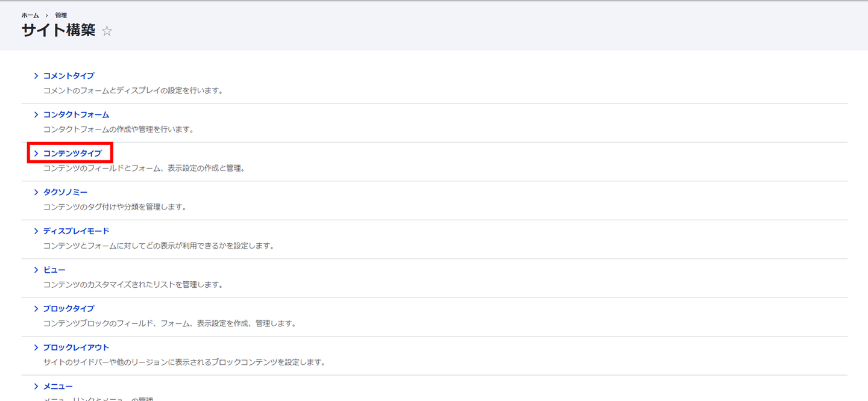Open the コメントタイプ link
This screenshot has width=868, height=401.
[x=69, y=76]
